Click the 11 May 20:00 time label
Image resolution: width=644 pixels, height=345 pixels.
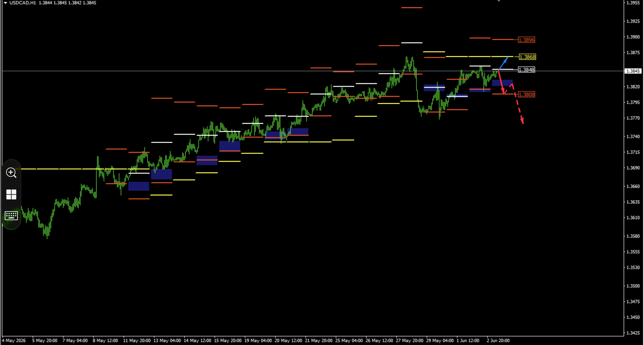(x=137, y=341)
